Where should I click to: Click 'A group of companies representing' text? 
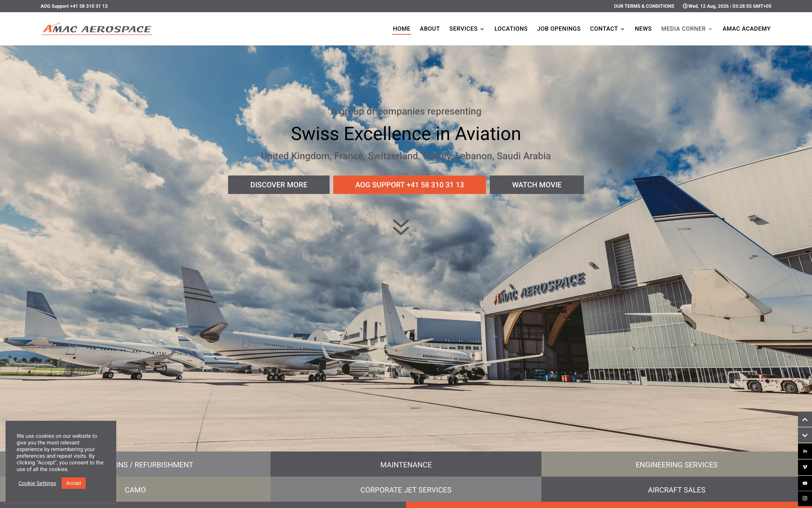pos(406,111)
